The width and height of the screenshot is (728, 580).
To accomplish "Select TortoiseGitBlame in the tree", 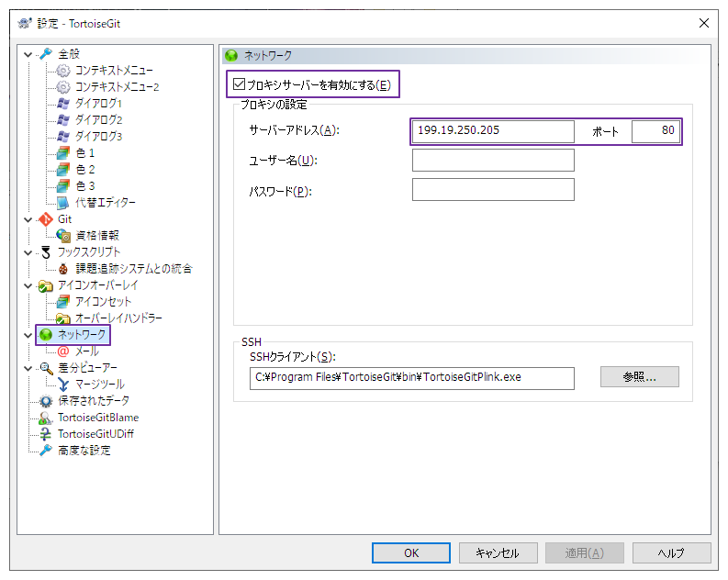I will 98,418.
